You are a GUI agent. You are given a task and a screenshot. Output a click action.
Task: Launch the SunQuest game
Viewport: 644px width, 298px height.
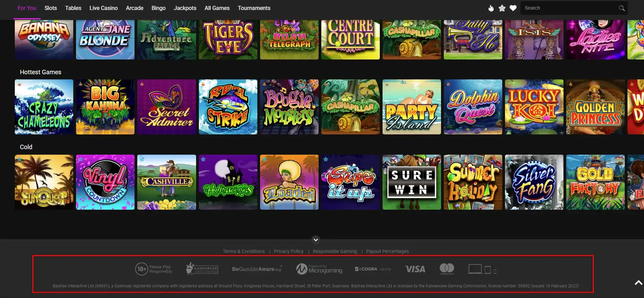point(44,182)
